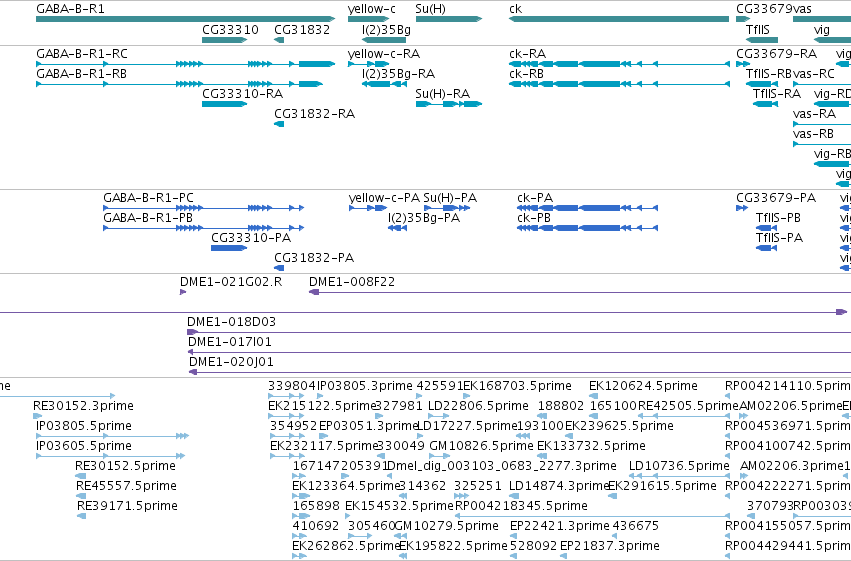
Task: Open the ck-PB CDS label
Action: point(534,218)
